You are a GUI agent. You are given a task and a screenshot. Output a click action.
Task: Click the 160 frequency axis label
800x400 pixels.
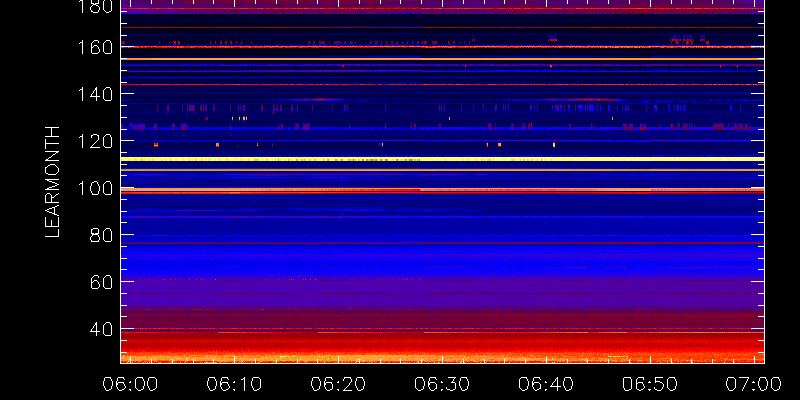click(96, 47)
